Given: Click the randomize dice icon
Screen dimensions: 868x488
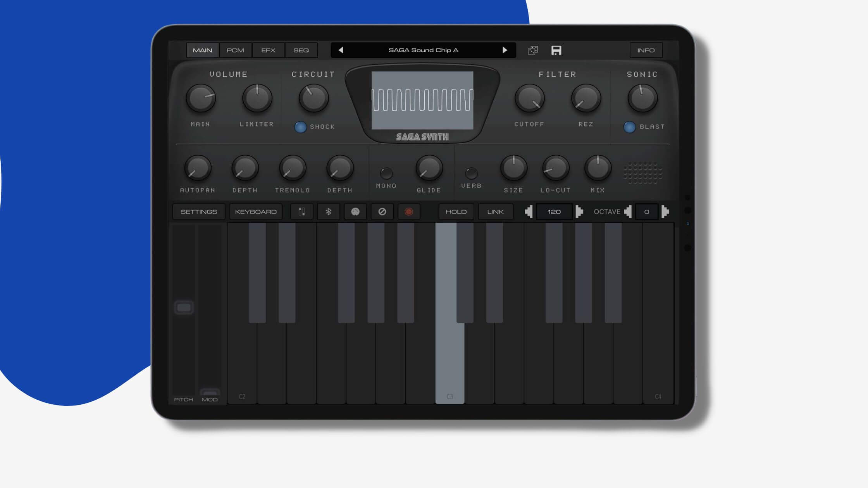Looking at the screenshot, I should [x=533, y=50].
